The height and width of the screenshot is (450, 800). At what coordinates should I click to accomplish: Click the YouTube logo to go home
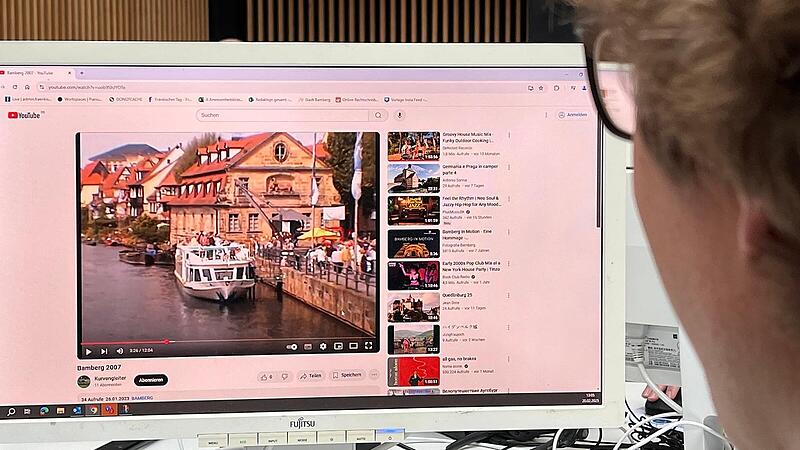(24, 115)
